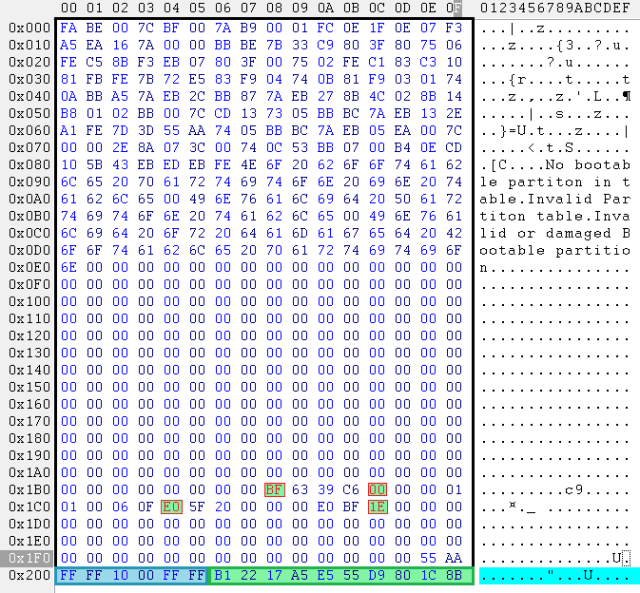
Task: Click the 0x1C0 row offset label
Action: pos(29,506)
